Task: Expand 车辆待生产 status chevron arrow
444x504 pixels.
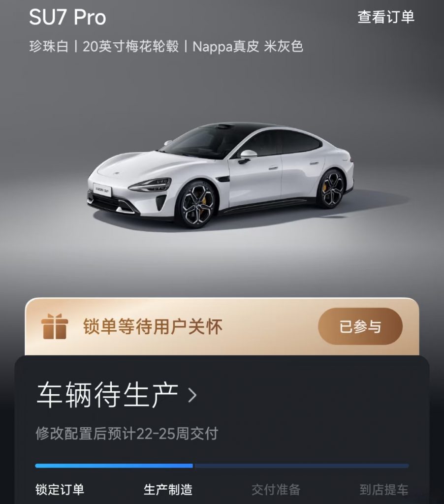Action: click(x=192, y=395)
